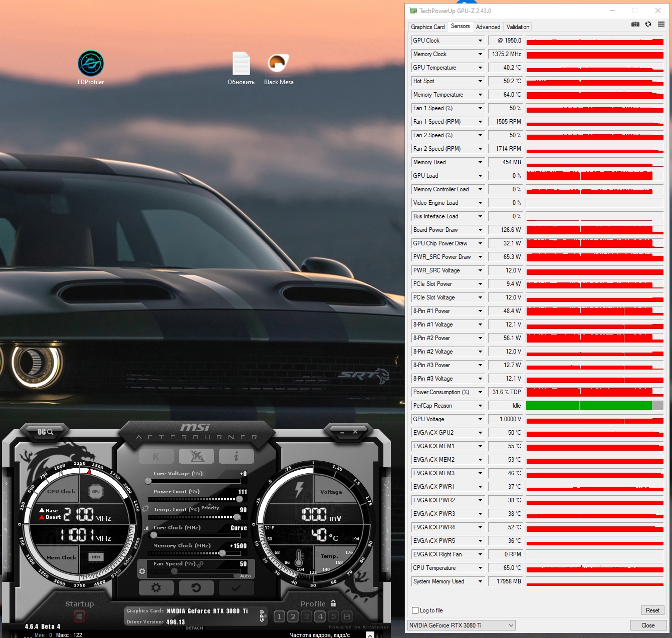Click the Temp. Limit slider handle
The width and height of the screenshot is (672, 638).
coord(237,517)
